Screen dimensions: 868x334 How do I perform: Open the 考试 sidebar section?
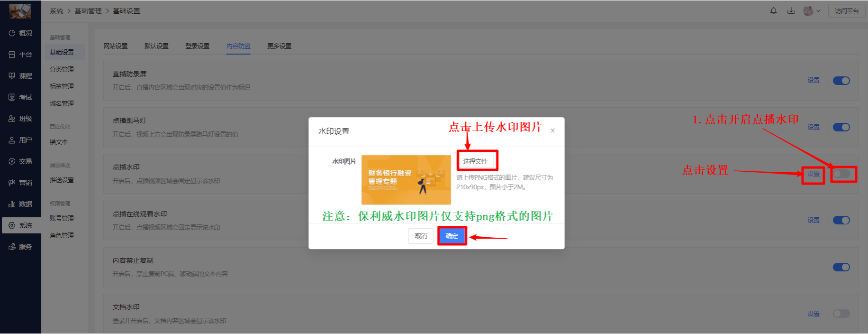(x=20, y=97)
